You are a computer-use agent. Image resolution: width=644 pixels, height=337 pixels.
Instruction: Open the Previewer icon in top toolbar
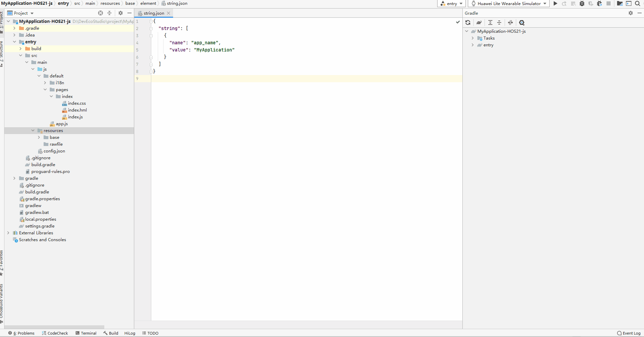[629, 3]
